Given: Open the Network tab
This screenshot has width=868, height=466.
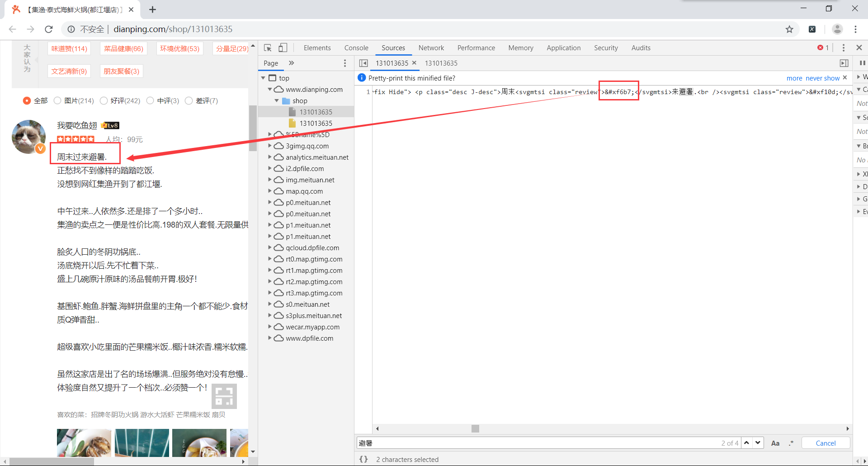Looking at the screenshot, I should [431, 48].
